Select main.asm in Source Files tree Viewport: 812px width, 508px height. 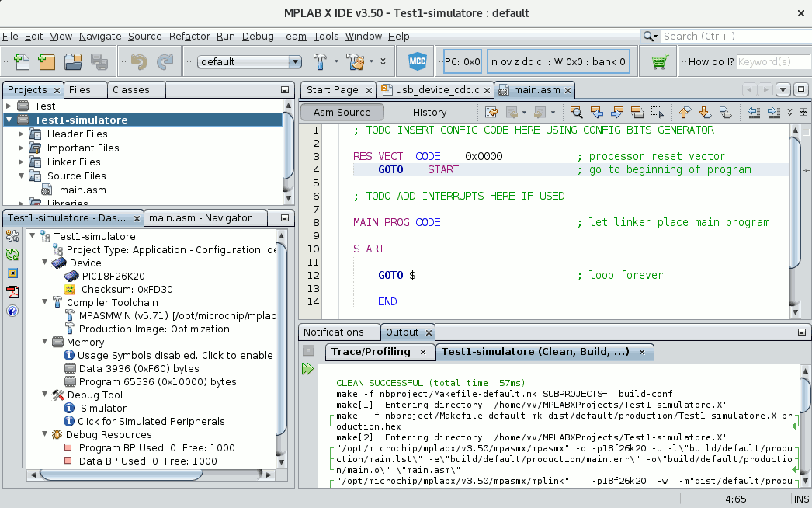[83, 190]
